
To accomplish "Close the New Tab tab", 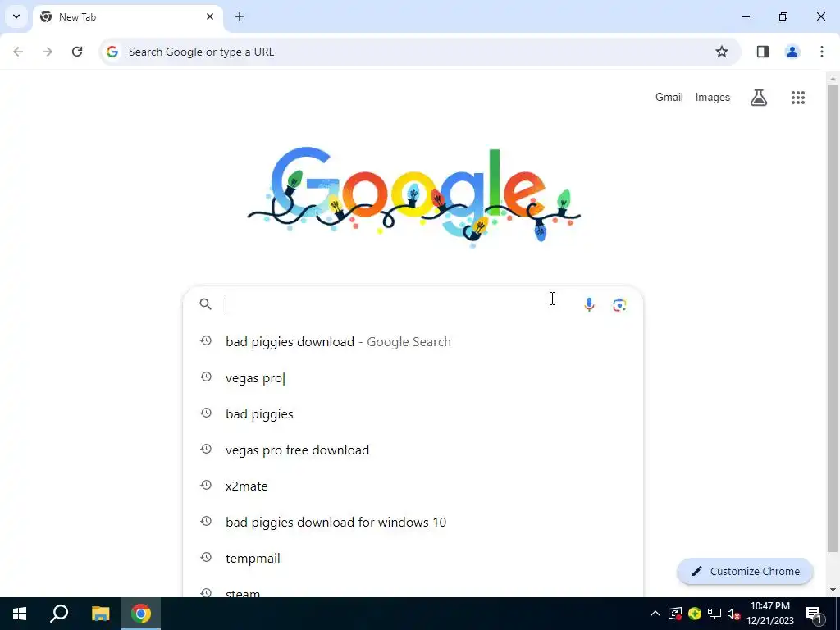I will [x=210, y=16].
